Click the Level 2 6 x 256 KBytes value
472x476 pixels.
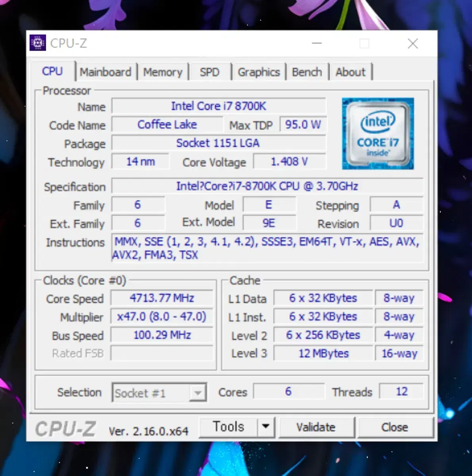(323, 335)
